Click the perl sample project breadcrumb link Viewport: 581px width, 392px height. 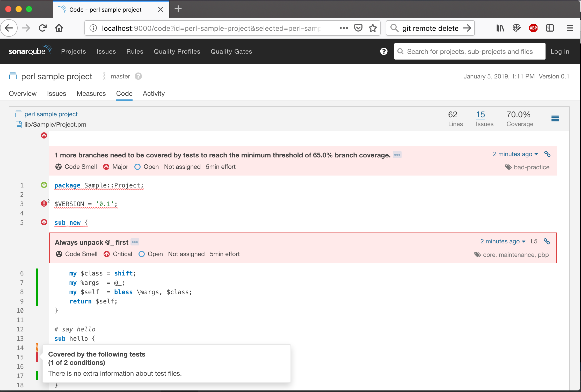tap(51, 114)
